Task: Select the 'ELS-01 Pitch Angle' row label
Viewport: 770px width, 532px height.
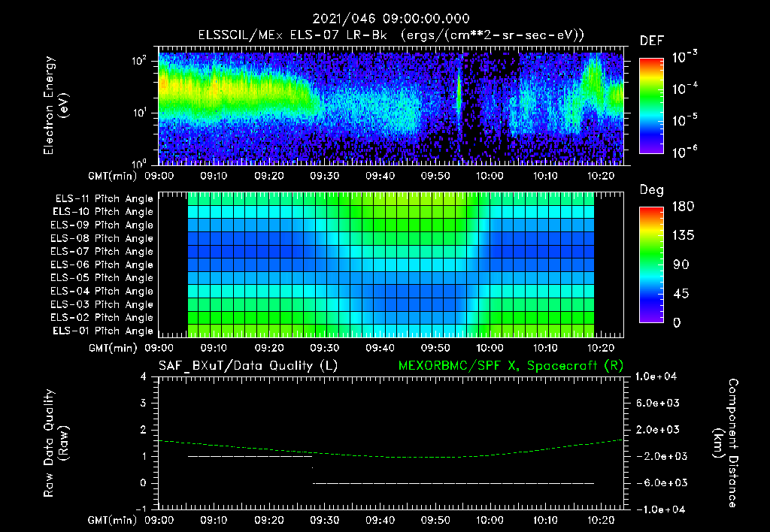Action: pyautogui.click(x=103, y=331)
